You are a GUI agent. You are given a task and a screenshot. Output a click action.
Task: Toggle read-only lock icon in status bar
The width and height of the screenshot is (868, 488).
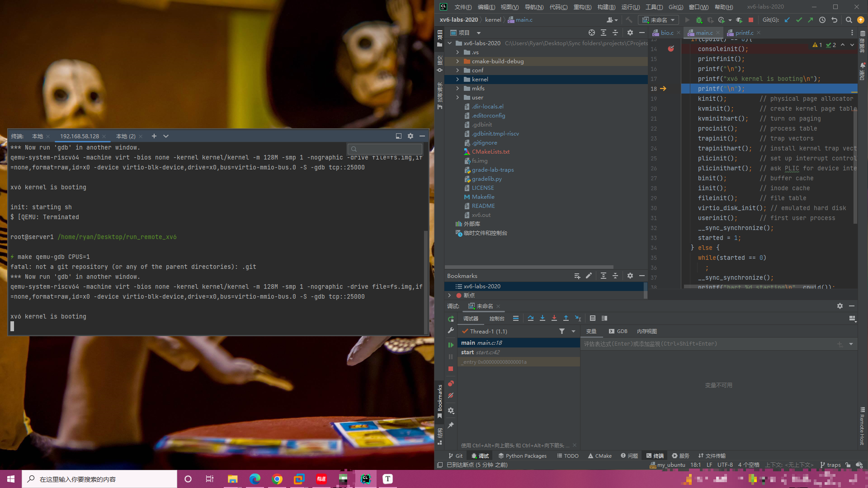pos(848,465)
